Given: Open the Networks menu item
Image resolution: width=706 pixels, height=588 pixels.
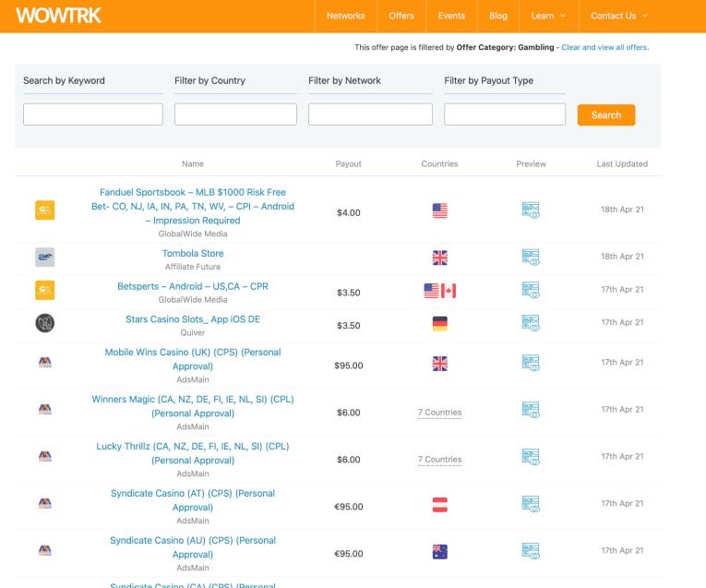Looking at the screenshot, I should [x=346, y=16].
